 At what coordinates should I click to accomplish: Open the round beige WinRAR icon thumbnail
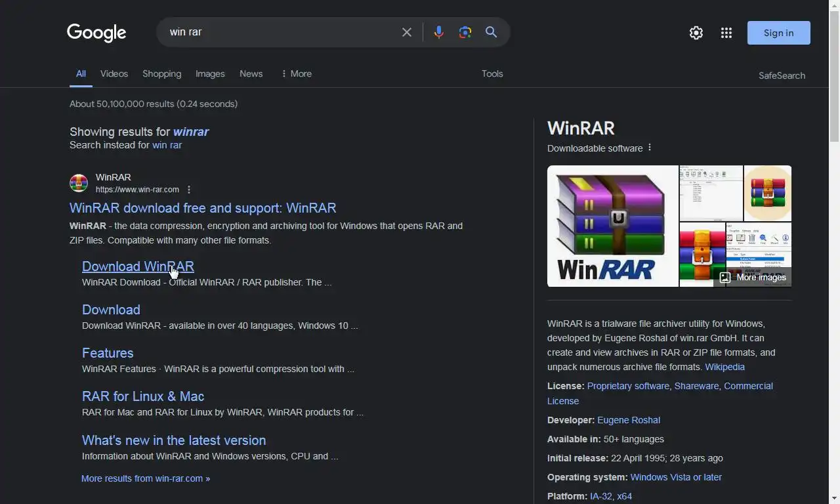(x=768, y=193)
